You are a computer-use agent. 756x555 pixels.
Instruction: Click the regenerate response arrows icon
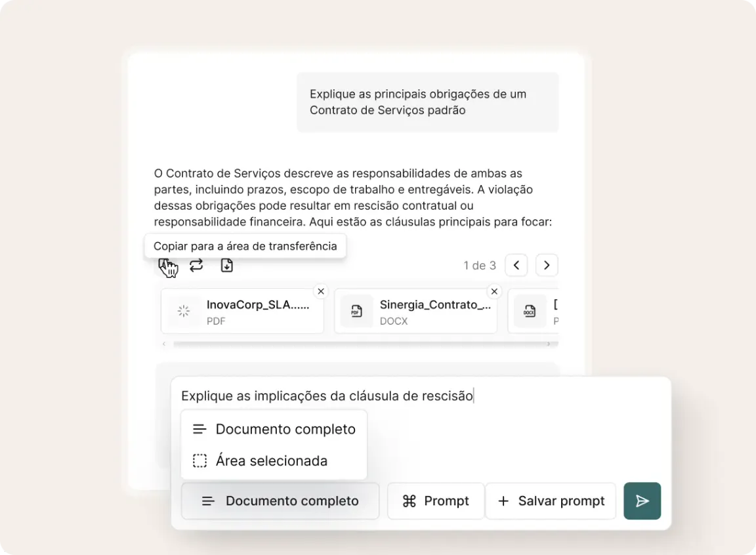point(196,265)
